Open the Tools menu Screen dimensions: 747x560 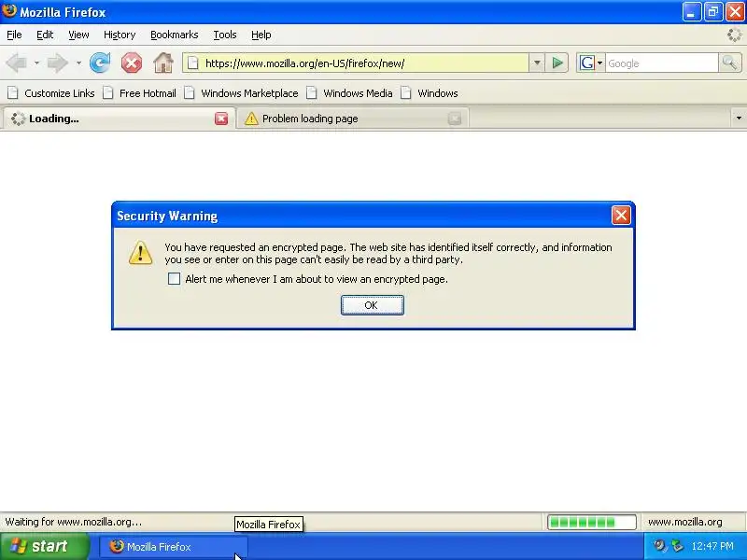[x=225, y=35]
